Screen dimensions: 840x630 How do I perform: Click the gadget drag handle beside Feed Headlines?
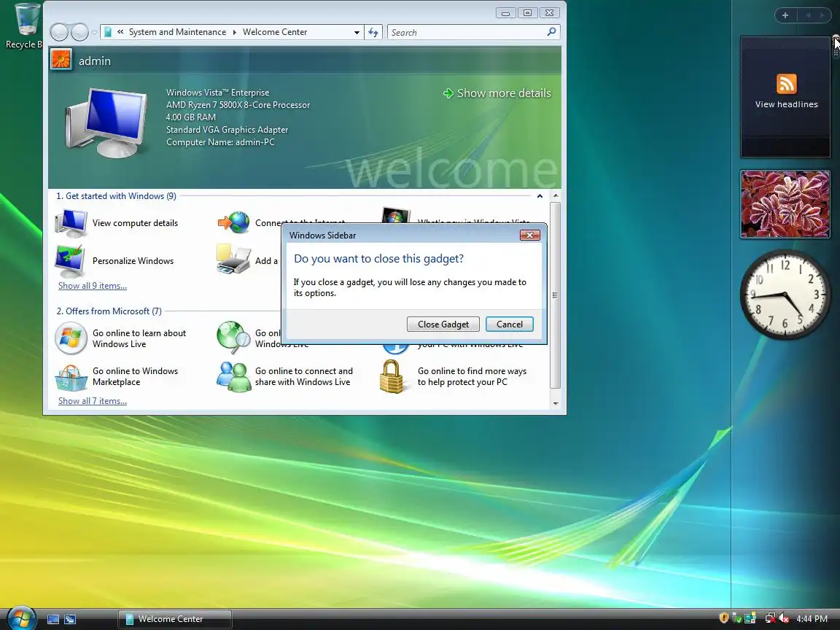[836, 52]
